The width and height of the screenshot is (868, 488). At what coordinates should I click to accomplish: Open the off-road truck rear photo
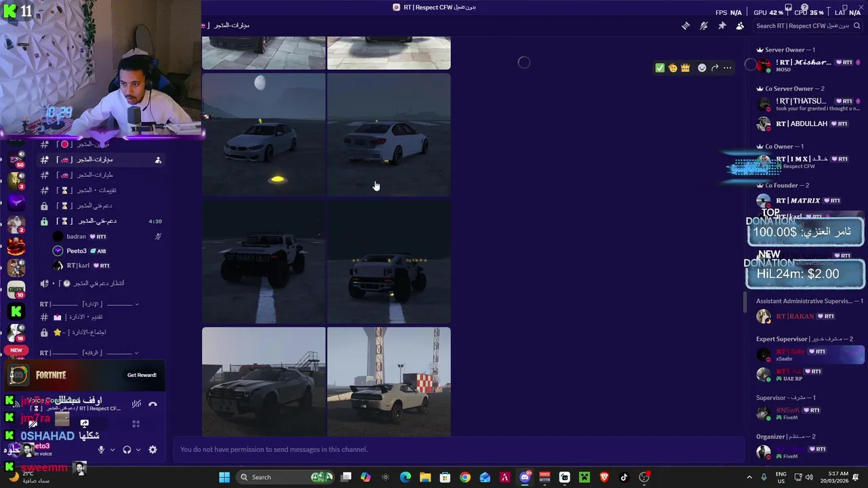(x=389, y=262)
